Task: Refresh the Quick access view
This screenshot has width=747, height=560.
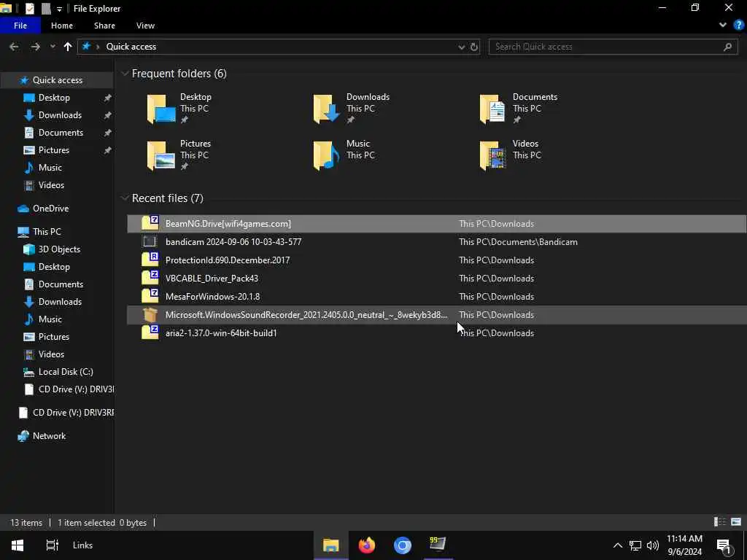Action: pos(474,47)
